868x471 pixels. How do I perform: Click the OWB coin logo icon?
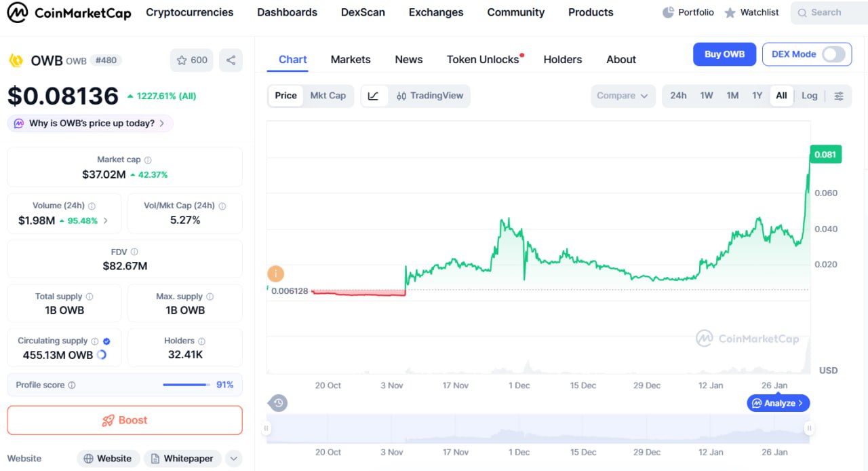click(x=16, y=60)
